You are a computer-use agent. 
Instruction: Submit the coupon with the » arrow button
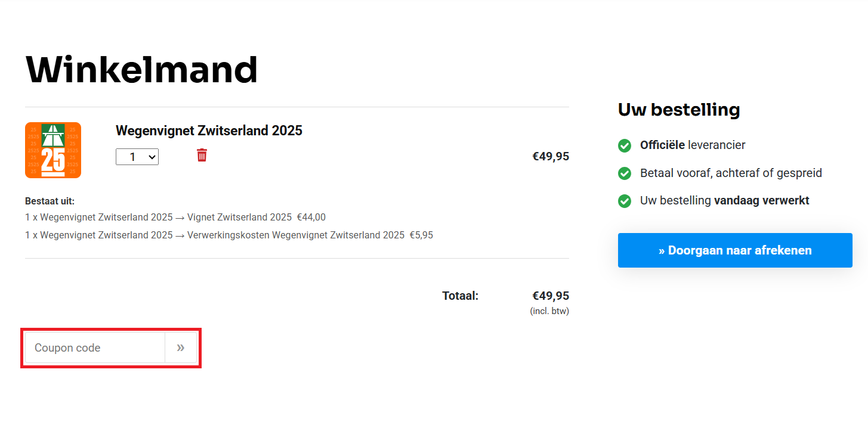[181, 347]
